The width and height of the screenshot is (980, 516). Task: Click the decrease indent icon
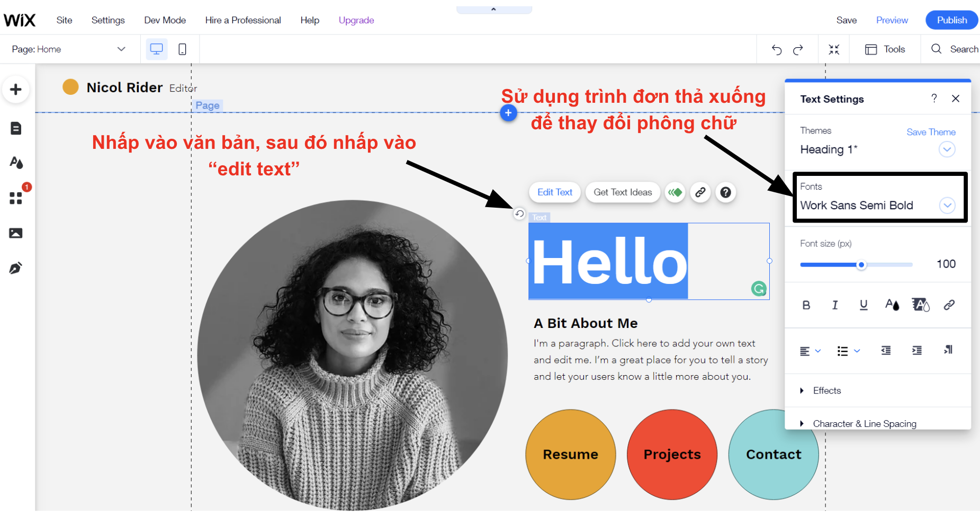(886, 350)
